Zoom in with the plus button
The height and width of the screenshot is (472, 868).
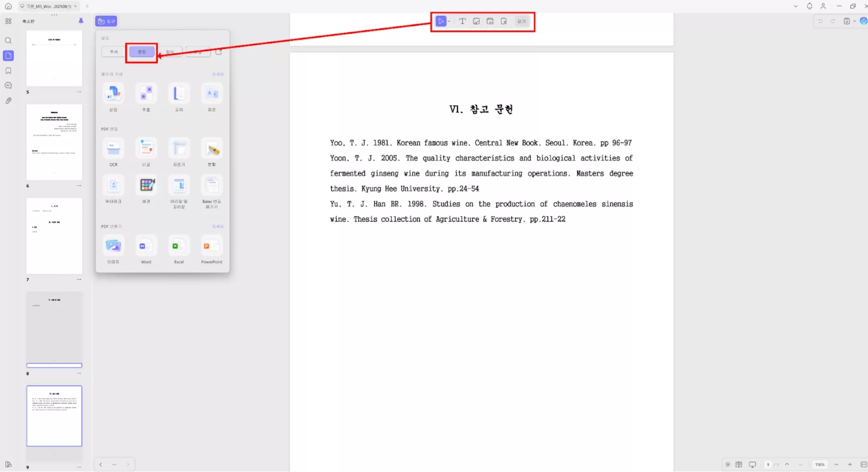tap(850, 464)
